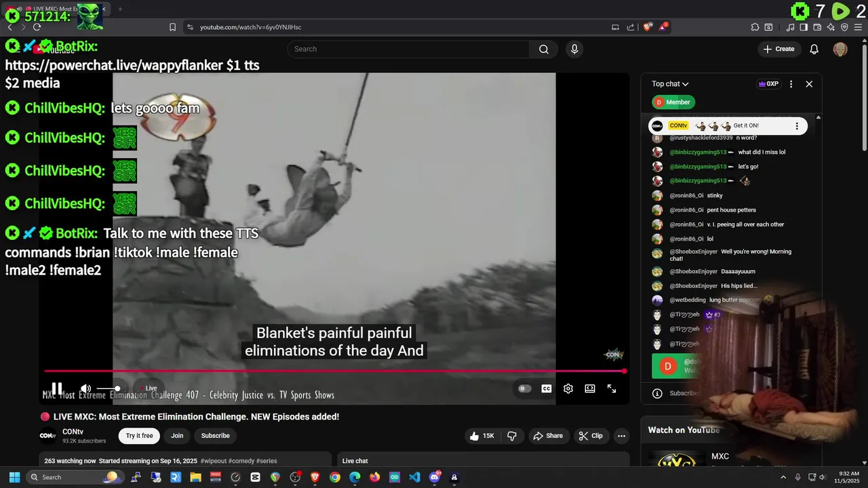The width and height of the screenshot is (868, 488).
Task: Click the Join button
Action: pos(177,436)
